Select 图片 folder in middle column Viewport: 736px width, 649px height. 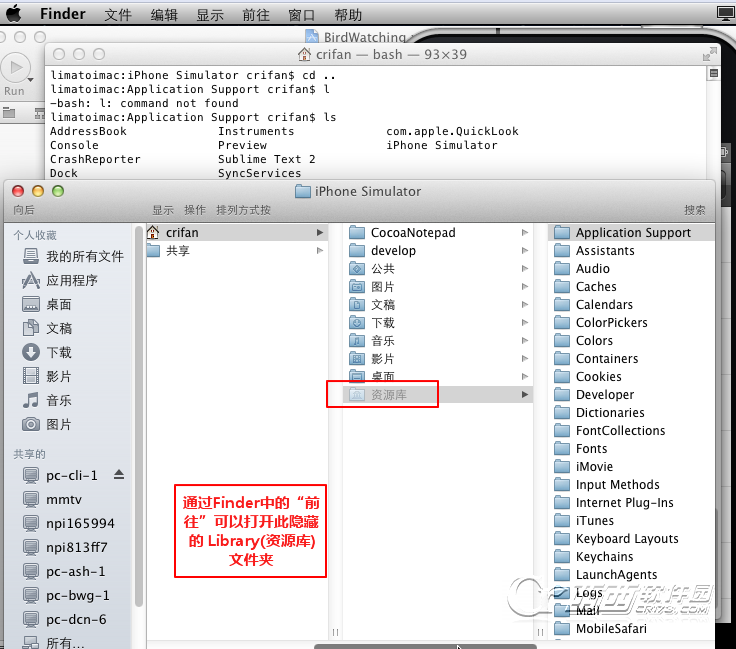(437, 286)
